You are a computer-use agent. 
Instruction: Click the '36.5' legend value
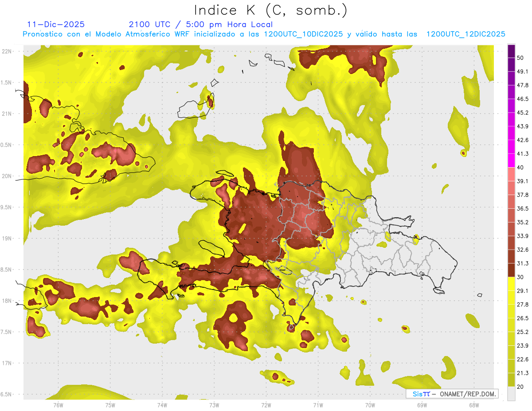coord(523,209)
